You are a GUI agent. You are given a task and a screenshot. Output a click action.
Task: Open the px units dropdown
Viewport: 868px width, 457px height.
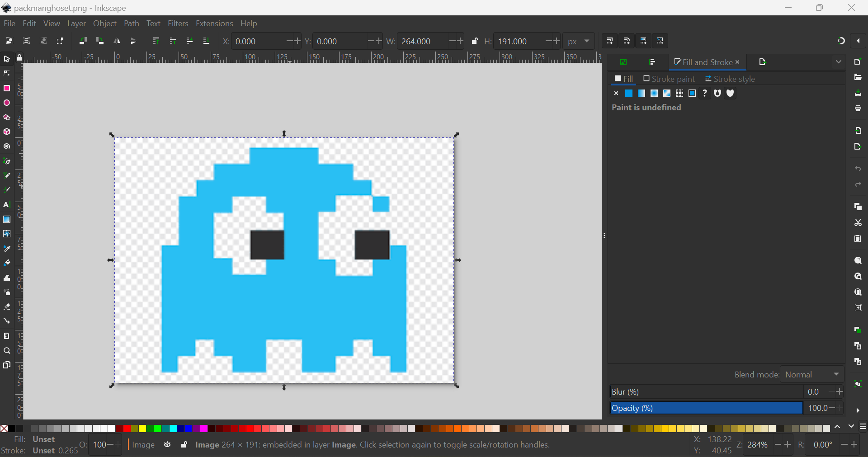[579, 41]
